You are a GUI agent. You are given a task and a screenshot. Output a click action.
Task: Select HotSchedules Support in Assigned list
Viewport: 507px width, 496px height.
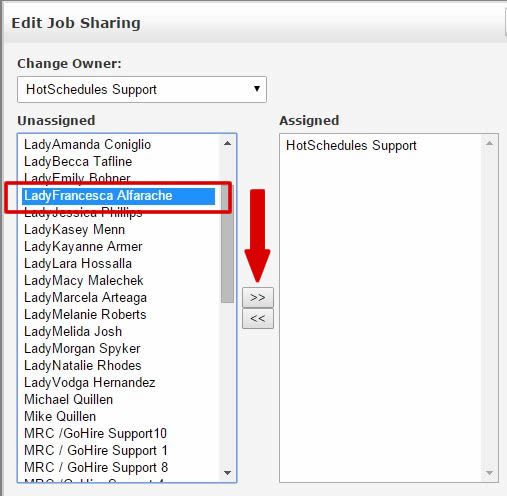(x=351, y=145)
